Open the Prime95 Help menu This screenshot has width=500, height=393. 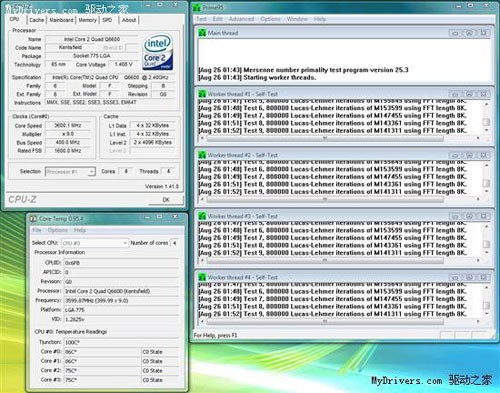(x=320, y=19)
